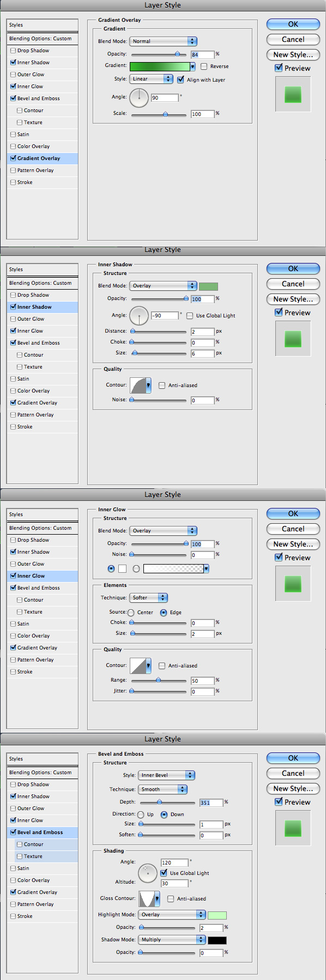
Task: Select the Center source radio button
Action: pyautogui.click(x=131, y=612)
